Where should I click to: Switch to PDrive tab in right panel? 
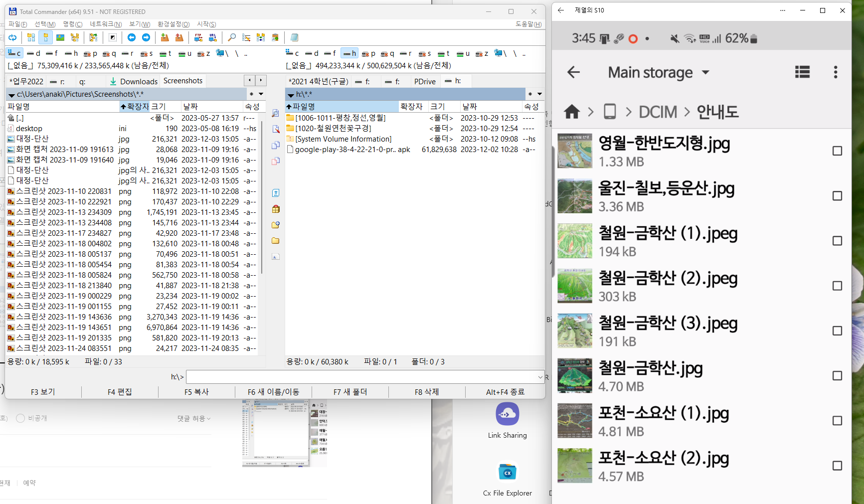point(425,81)
